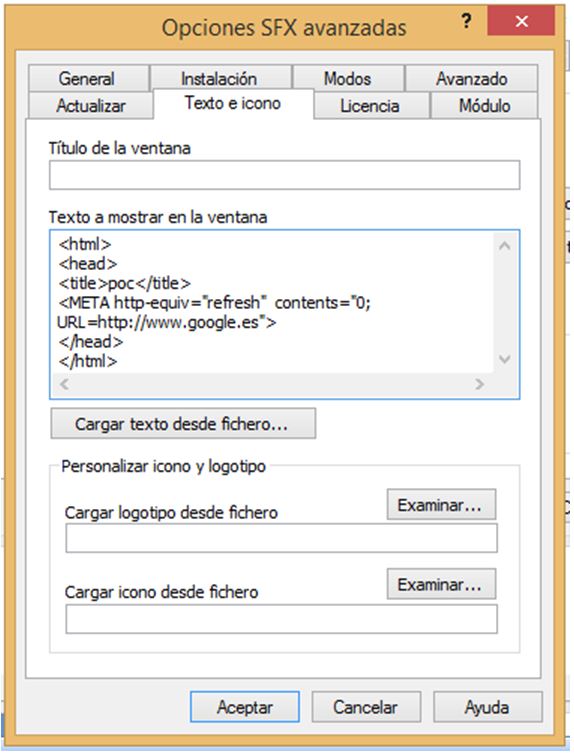Click inside the HTML text area
The image size is (574, 754).
(272, 303)
